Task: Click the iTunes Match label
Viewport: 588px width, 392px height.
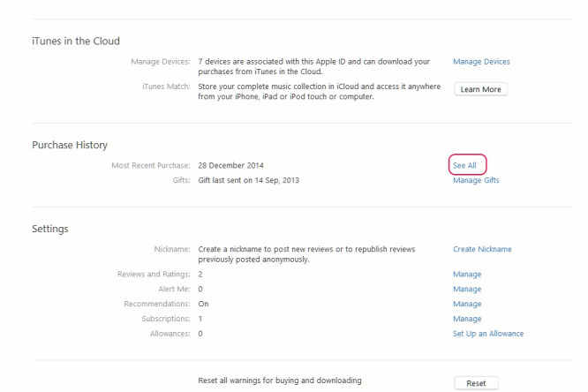Action: (x=166, y=87)
